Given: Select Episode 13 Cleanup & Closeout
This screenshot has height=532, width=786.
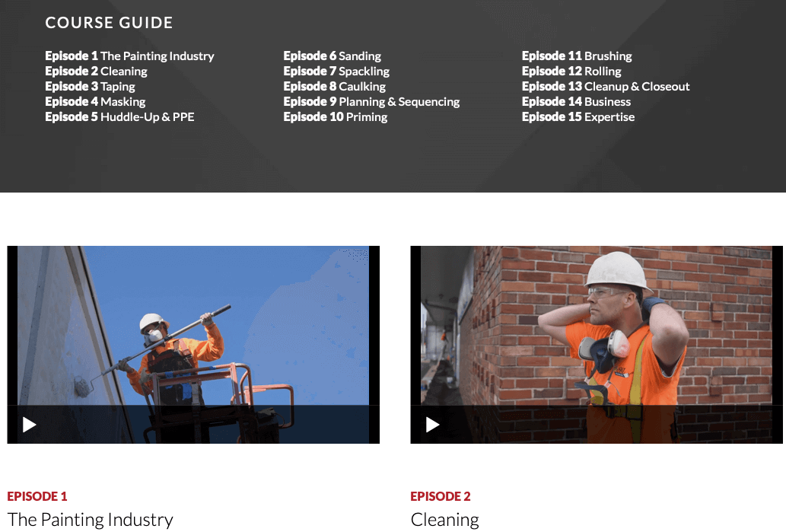Looking at the screenshot, I should (x=606, y=86).
